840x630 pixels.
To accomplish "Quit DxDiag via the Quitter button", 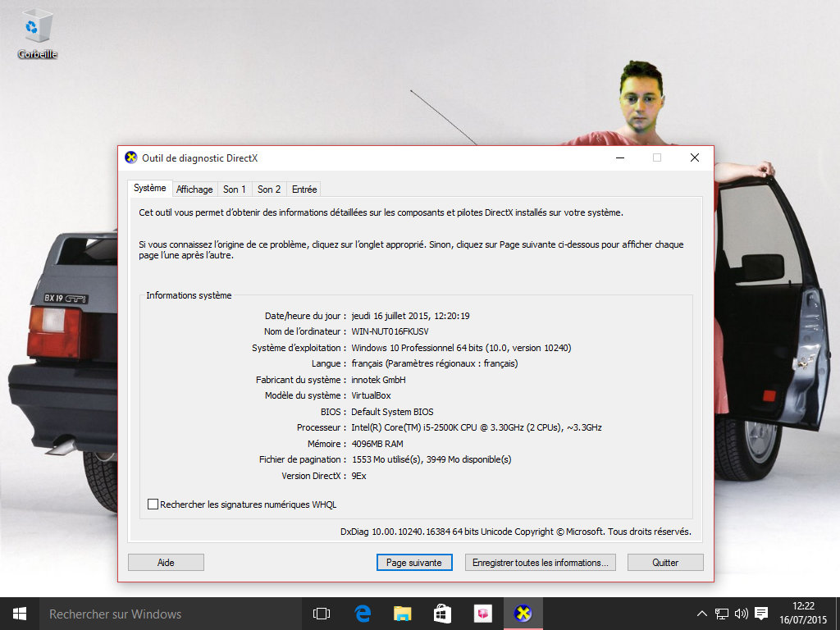I will pos(664,562).
